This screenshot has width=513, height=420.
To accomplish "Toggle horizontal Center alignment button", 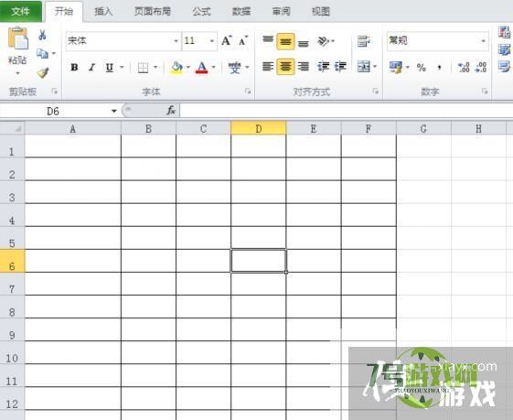I will 285,67.
